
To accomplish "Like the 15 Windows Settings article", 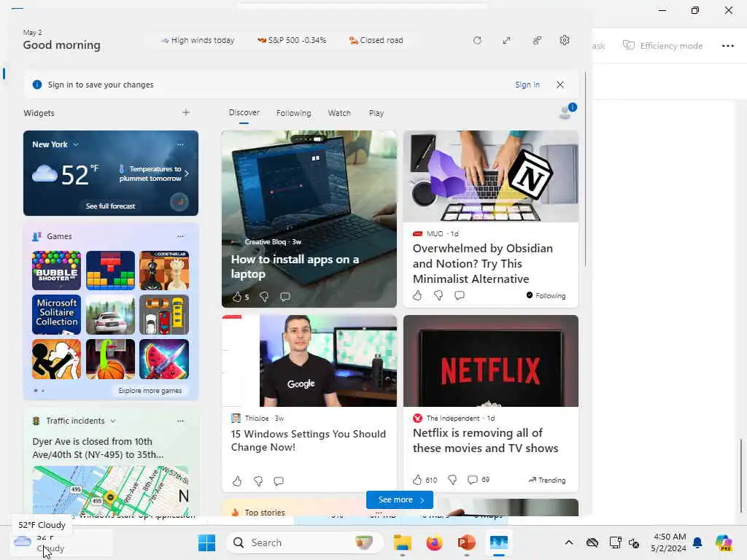I will coord(237,481).
